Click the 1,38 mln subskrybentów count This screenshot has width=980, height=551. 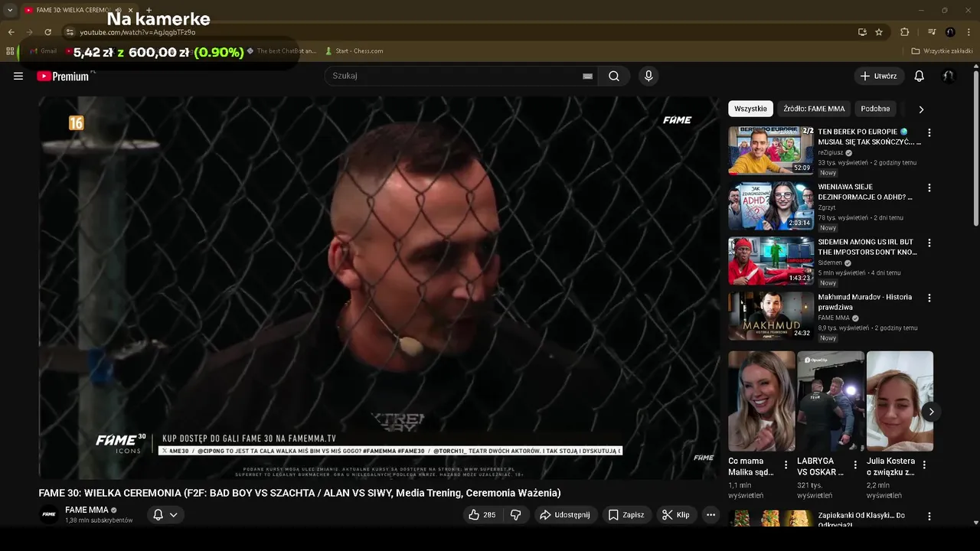99,520
